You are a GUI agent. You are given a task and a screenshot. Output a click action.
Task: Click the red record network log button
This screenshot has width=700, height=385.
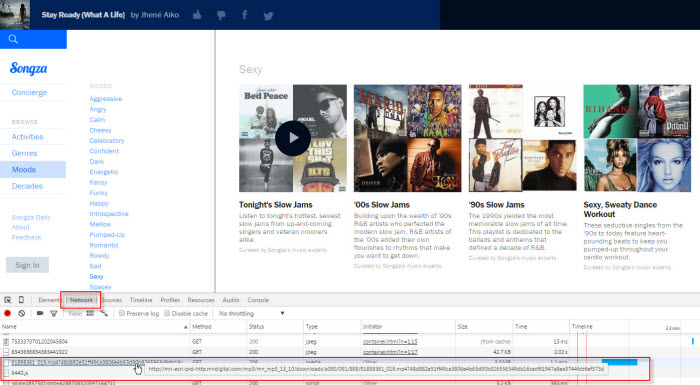pyautogui.click(x=7, y=314)
